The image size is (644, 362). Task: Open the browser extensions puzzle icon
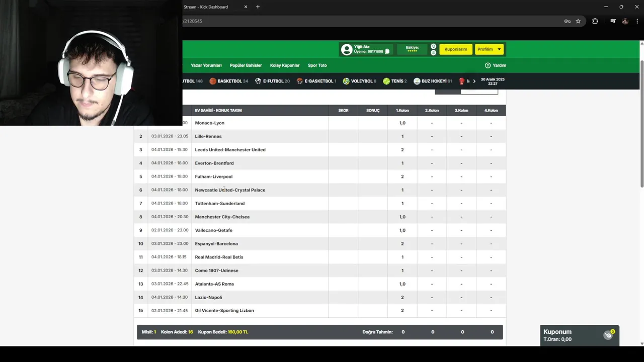click(x=595, y=21)
